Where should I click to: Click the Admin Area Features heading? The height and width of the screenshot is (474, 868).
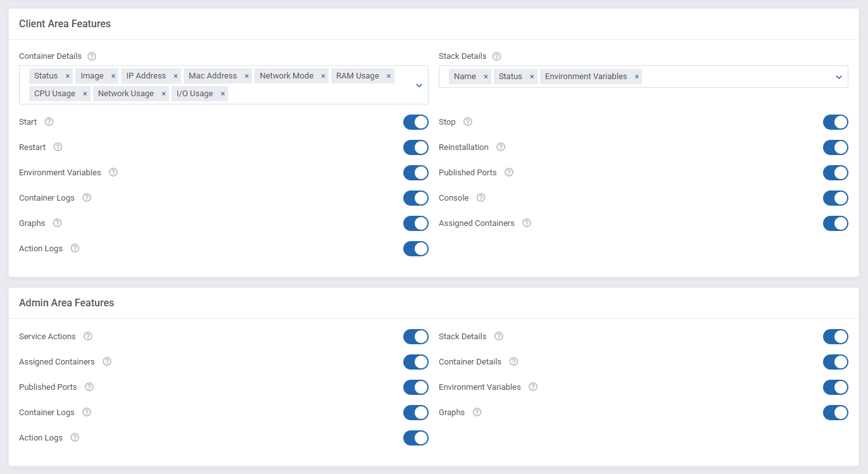pos(66,303)
